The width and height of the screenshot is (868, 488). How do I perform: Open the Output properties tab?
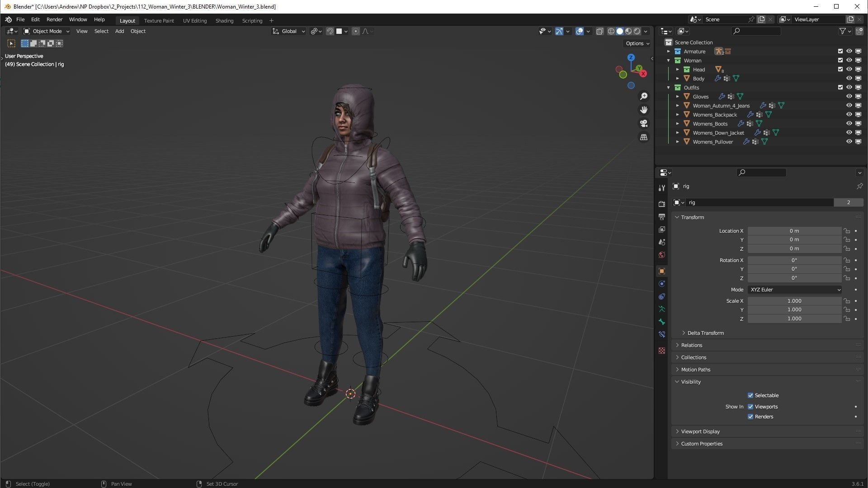[x=662, y=217]
